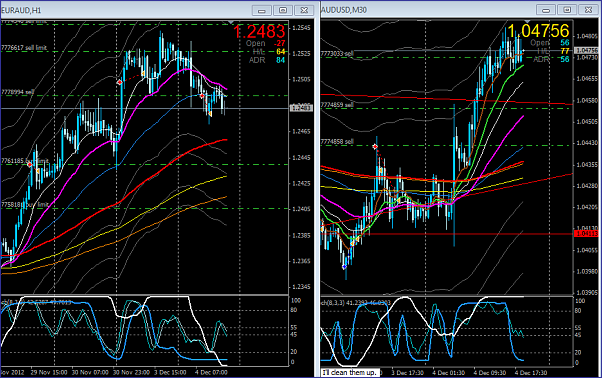602x378 pixels.
Task: Click the '4 Dec 07:00' time axis label
Action: (211, 372)
